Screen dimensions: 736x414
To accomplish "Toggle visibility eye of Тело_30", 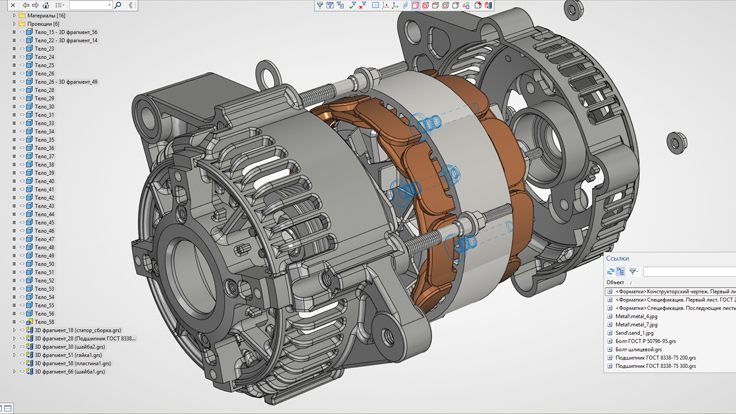I will pyautogui.click(x=22, y=107).
